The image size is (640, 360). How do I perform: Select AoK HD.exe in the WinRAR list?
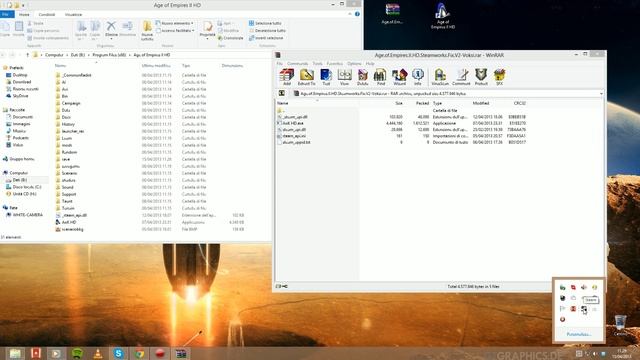293,123
